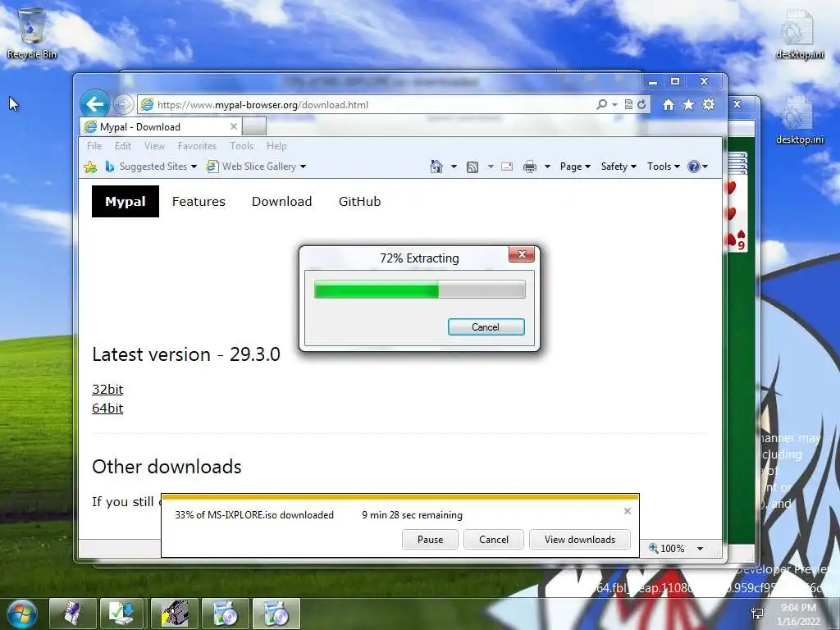Click the Print icon in command bar
Viewport: 840px width, 630px height.
click(530, 167)
